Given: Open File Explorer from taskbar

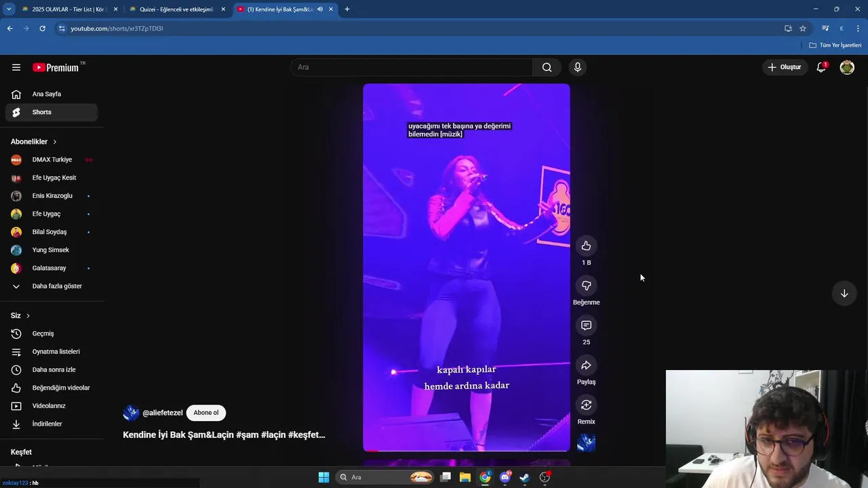Looking at the screenshot, I should (x=465, y=477).
